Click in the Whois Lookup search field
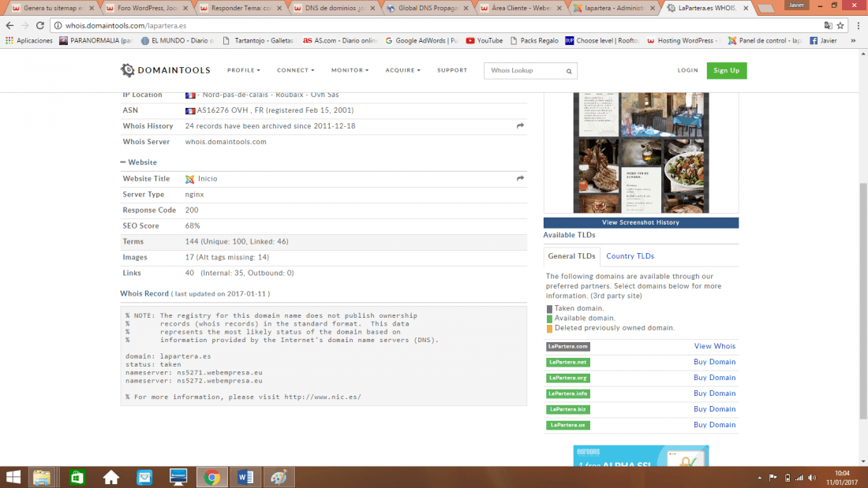The height and width of the screenshot is (488, 868). pos(524,71)
